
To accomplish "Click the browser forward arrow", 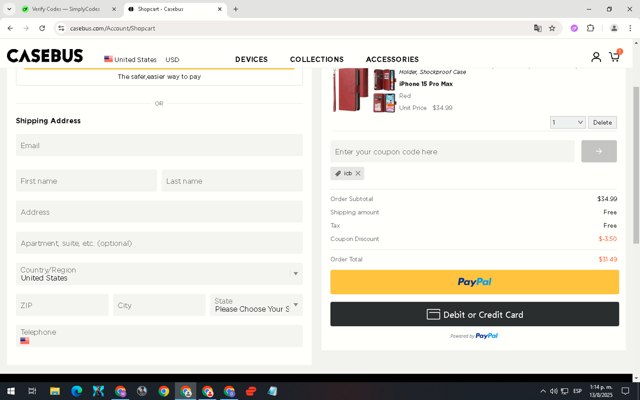I will point(26,28).
